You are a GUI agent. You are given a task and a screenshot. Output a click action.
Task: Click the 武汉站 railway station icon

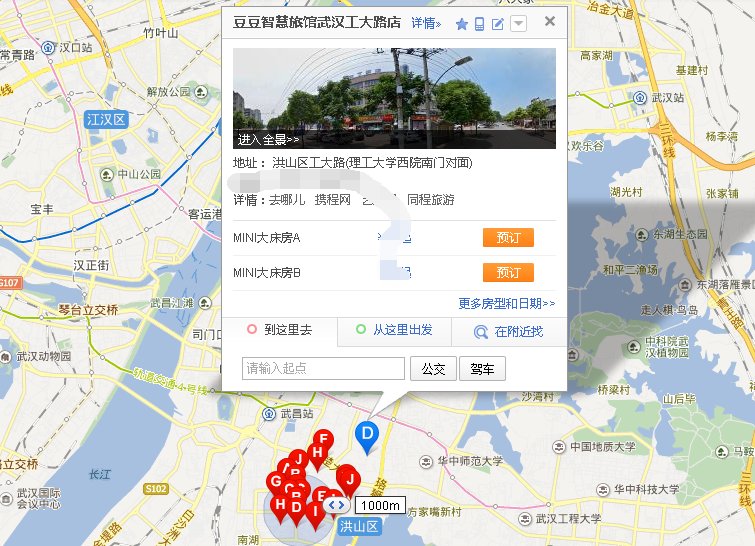pyautogui.click(x=640, y=98)
